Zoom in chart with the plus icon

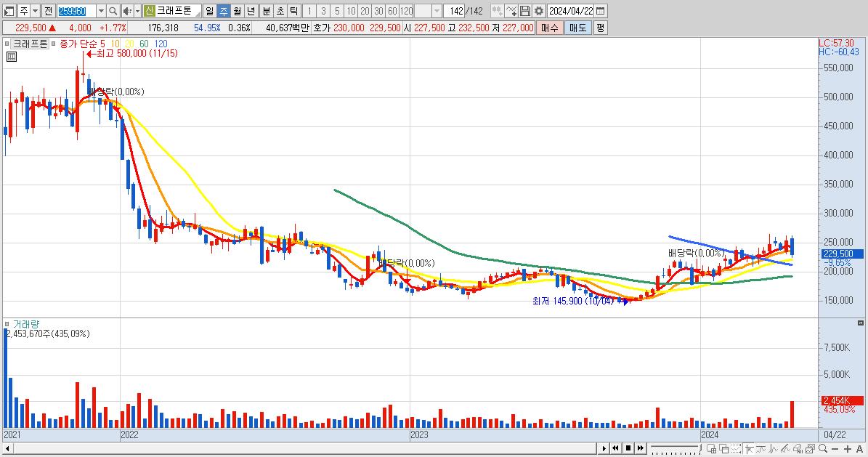point(848,449)
